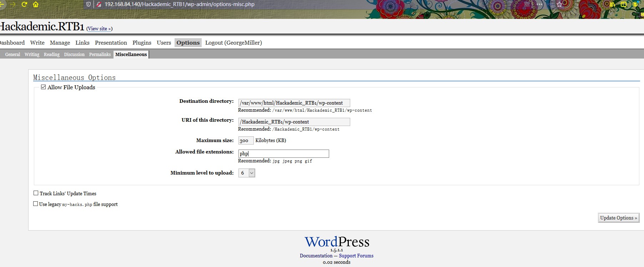644x267 pixels.
Task: Enable legacy my-hacks.php file support checkbox
Action: (x=36, y=204)
